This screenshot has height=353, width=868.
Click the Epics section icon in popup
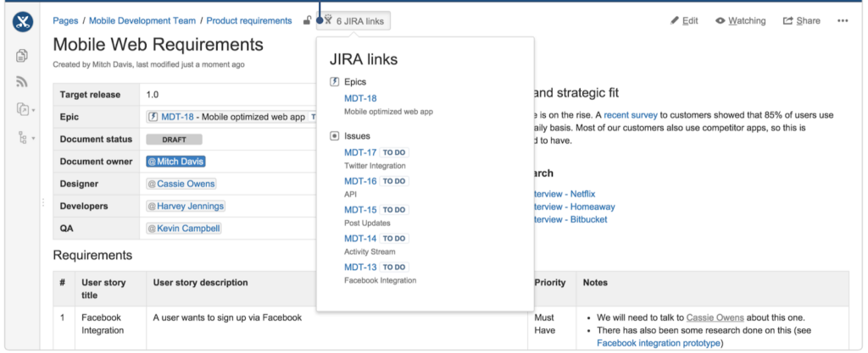(334, 82)
